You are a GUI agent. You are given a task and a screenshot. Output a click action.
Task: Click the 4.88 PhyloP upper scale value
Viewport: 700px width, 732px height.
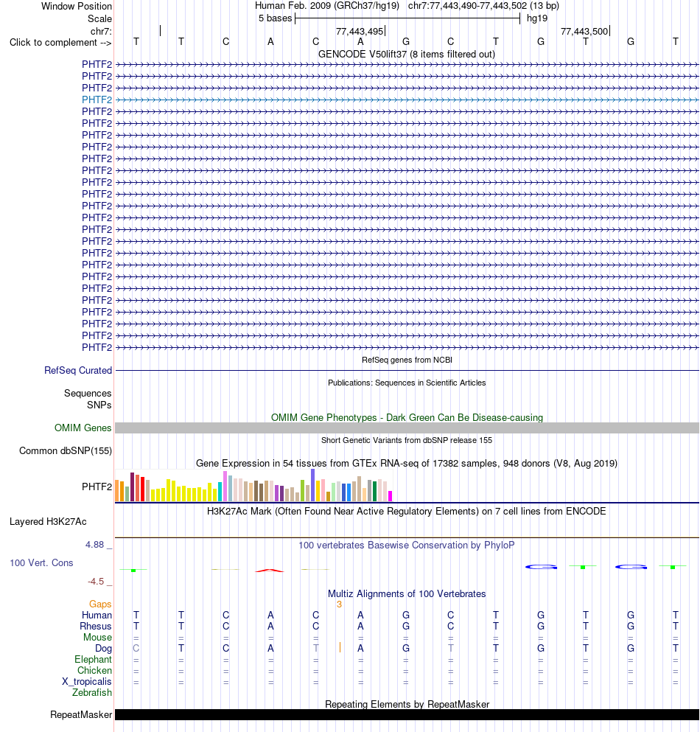click(x=95, y=544)
